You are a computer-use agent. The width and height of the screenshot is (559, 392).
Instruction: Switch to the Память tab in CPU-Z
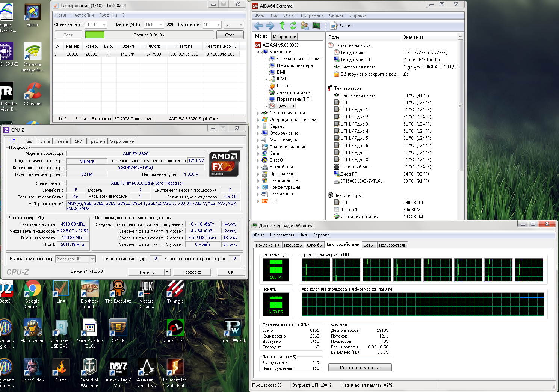(61, 141)
